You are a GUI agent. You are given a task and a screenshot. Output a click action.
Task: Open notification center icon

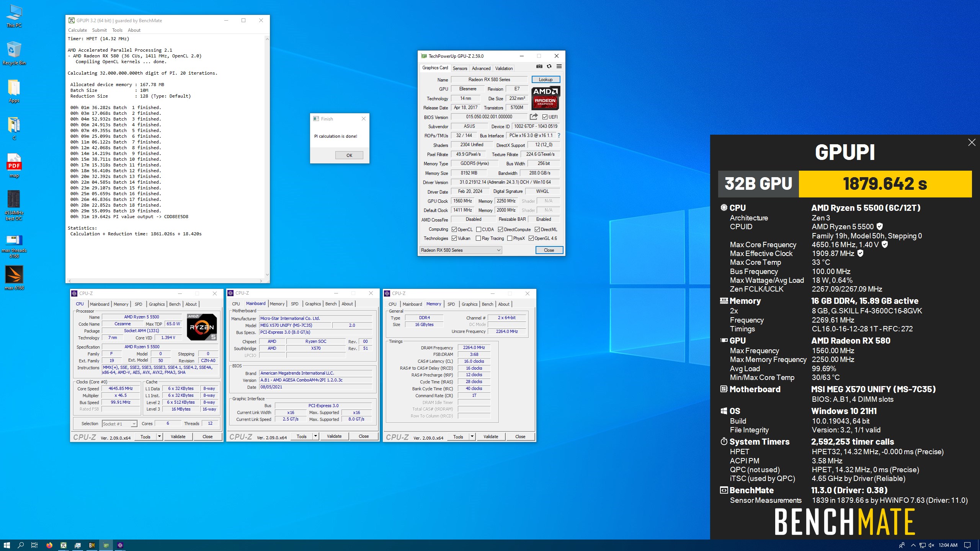pos(967,545)
